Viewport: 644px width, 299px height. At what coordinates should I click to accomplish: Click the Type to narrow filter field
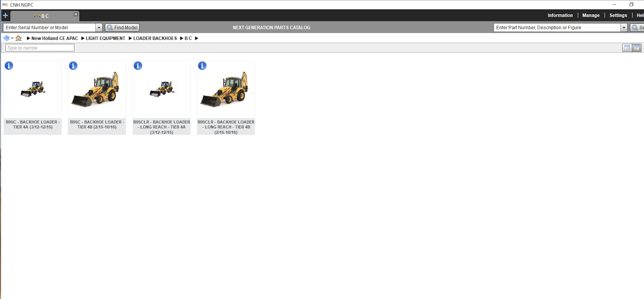click(39, 48)
